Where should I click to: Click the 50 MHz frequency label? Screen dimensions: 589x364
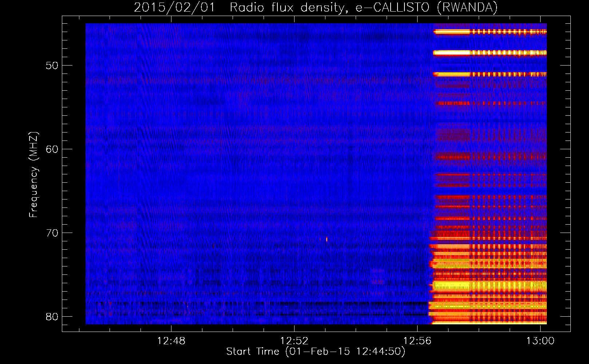(52, 66)
